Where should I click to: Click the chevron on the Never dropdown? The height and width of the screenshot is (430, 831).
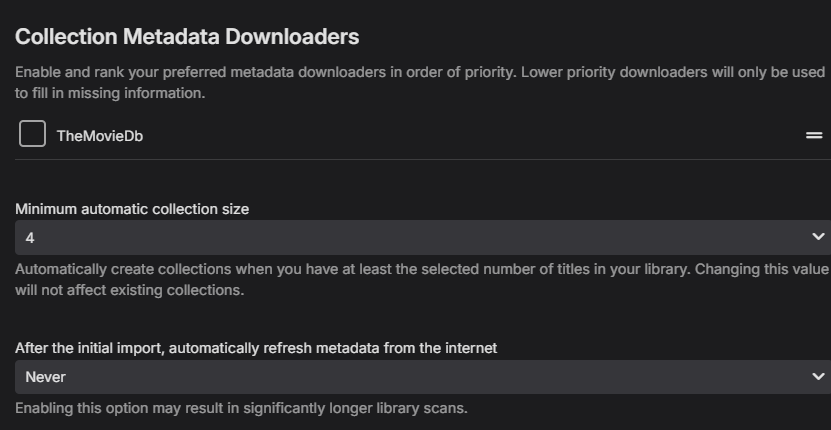click(x=819, y=377)
